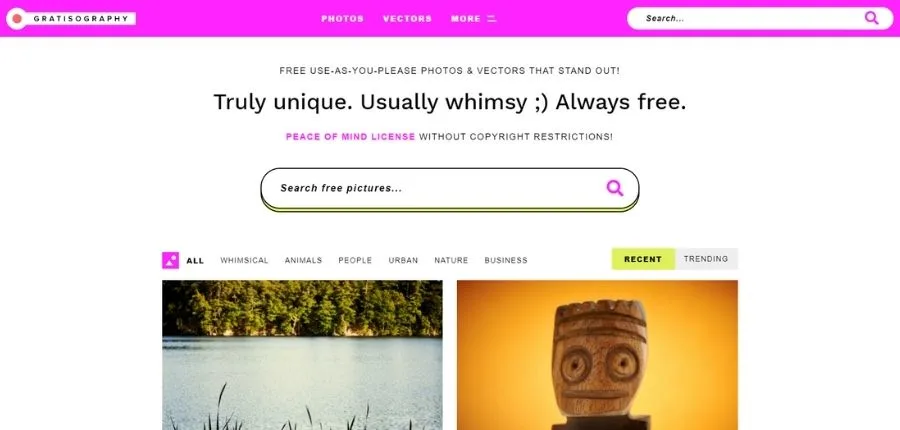900x430 pixels.
Task: Filter by ANIMALS category
Action: (303, 261)
